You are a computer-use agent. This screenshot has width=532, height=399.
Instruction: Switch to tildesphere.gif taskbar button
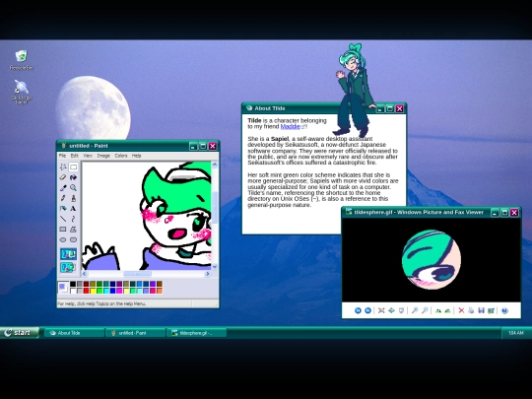[196, 333]
